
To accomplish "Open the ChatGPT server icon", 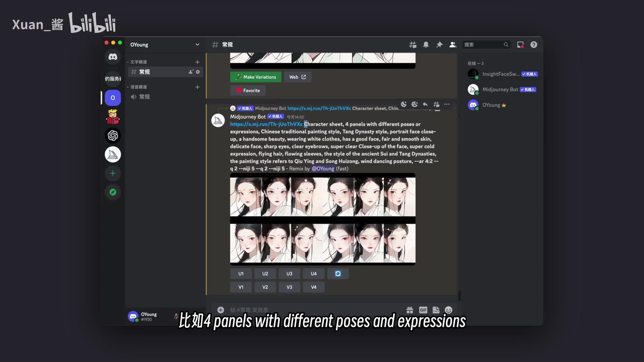I will pos(113,135).
